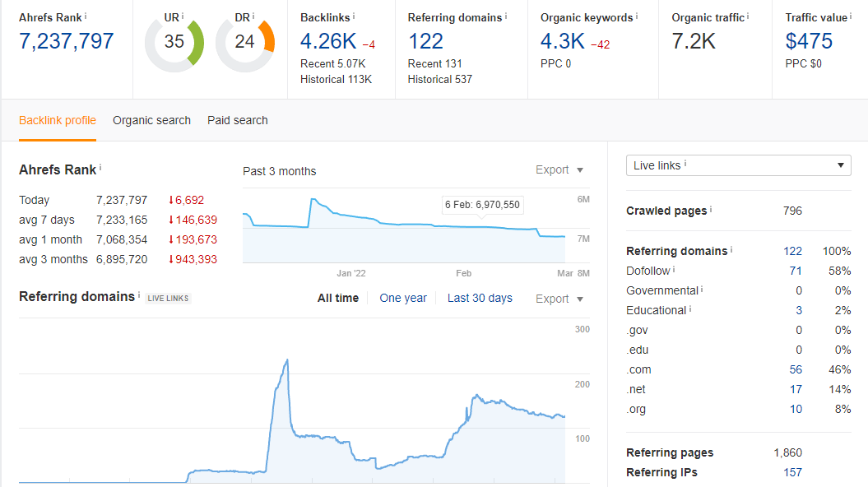Click the Recent 131 referring domains text

click(x=434, y=63)
